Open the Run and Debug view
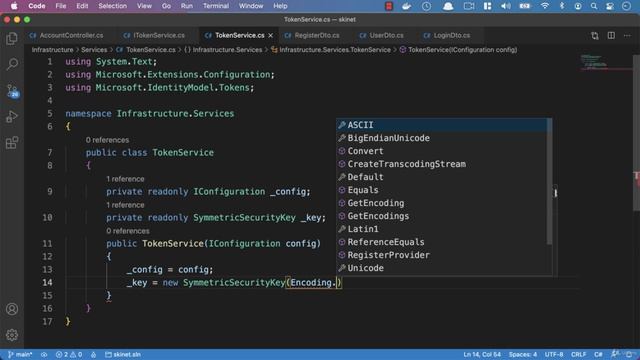 pos(12,117)
